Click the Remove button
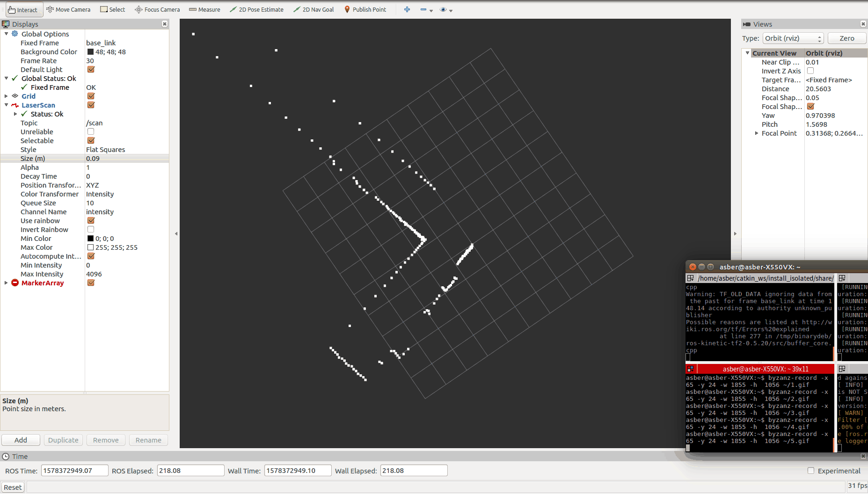This screenshot has width=868, height=494. (x=106, y=440)
